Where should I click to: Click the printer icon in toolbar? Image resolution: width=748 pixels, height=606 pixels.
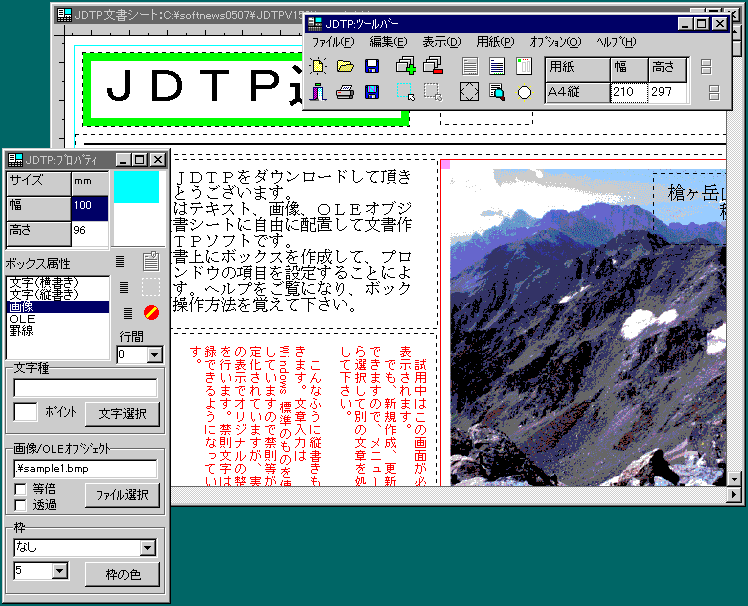[x=345, y=92]
